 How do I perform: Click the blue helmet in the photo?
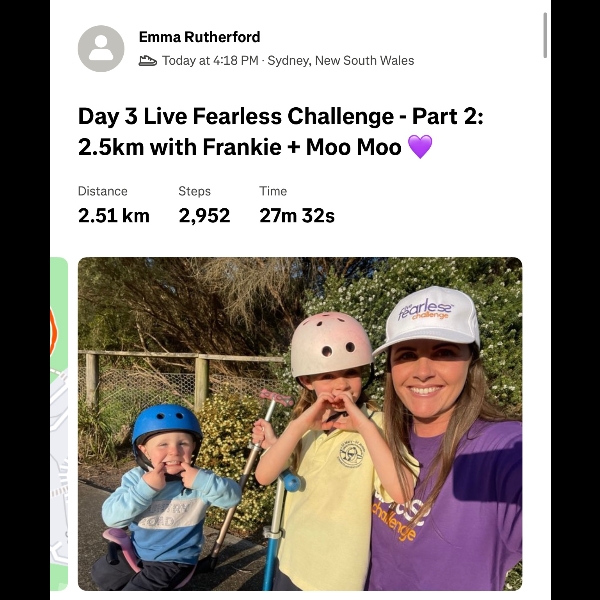(x=166, y=425)
